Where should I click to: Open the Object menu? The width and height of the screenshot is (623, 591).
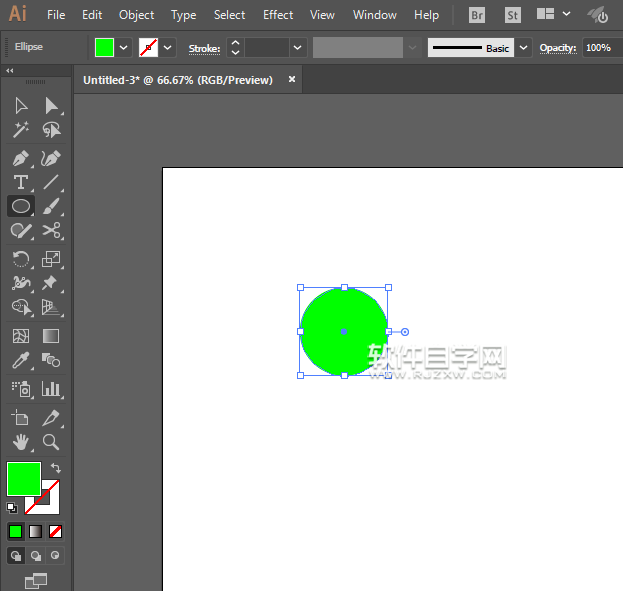point(136,15)
